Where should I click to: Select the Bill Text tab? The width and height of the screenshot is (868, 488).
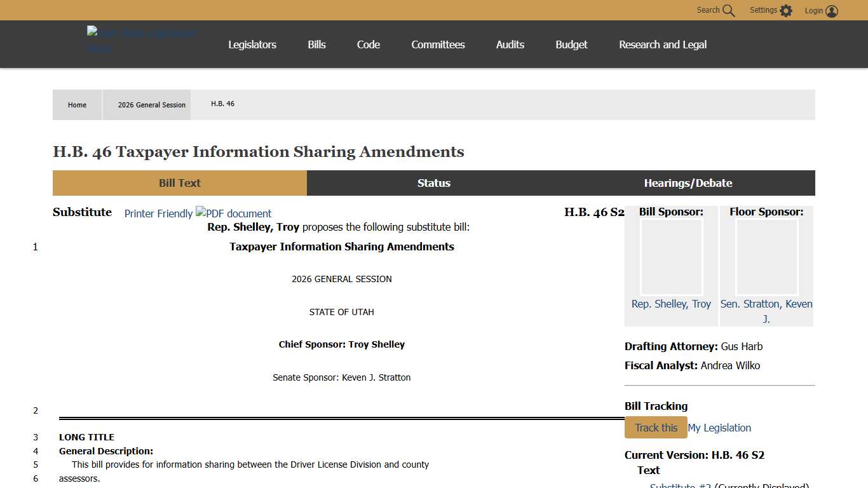[x=180, y=183]
